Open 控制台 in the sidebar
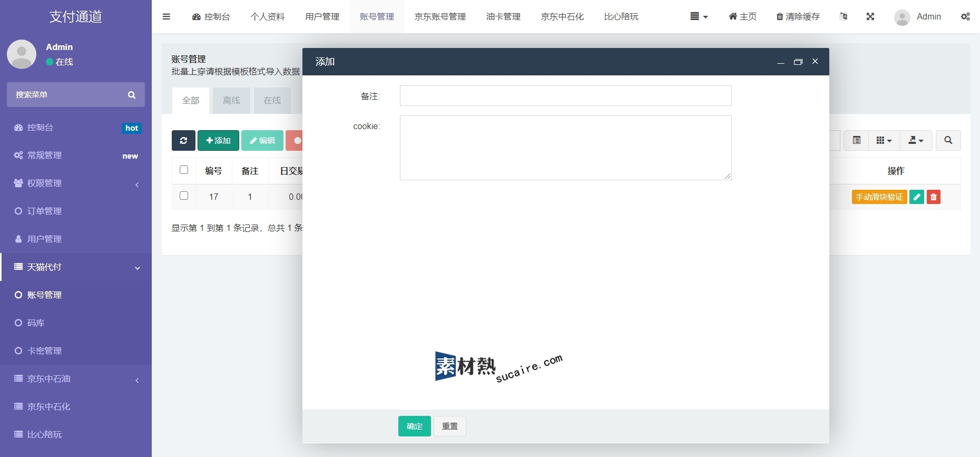This screenshot has height=457, width=980. click(x=76, y=128)
